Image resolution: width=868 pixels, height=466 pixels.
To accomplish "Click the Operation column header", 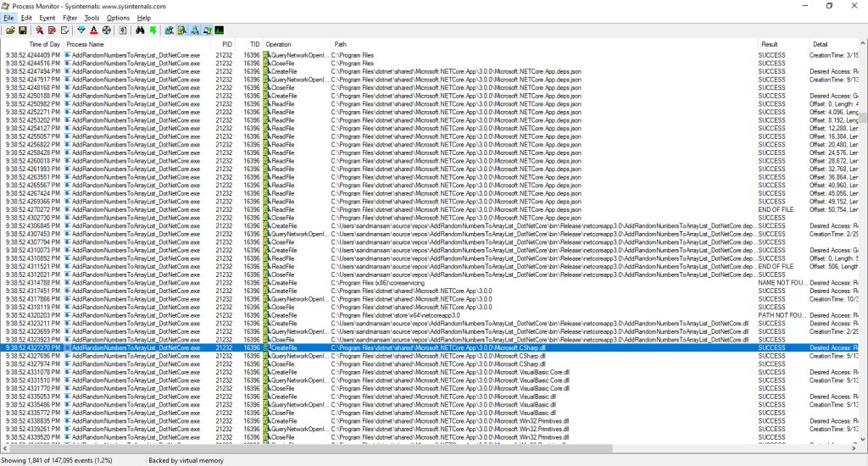I will pos(278,44).
